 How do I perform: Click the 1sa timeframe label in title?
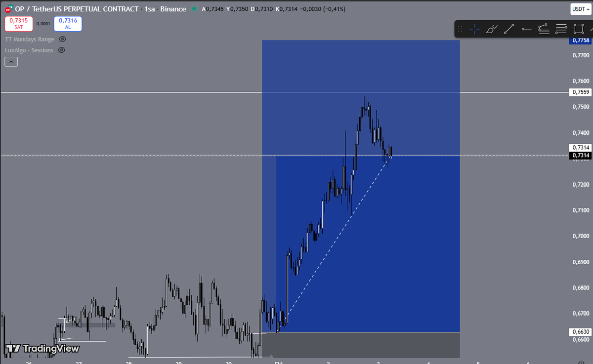(x=149, y=9)
